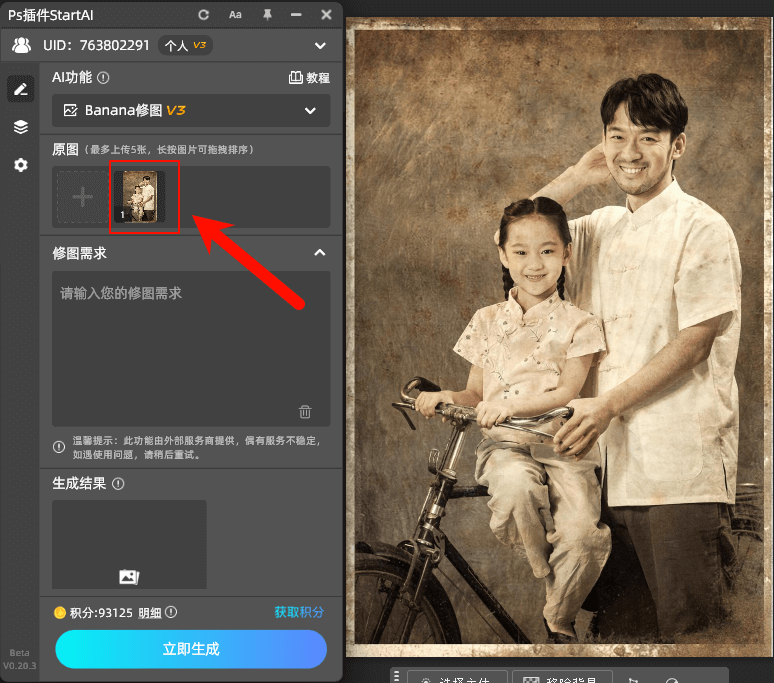Click the trash icon in the requirements box
The height and width of the screenshot is (683, 774).
click(x=305, y=411)
